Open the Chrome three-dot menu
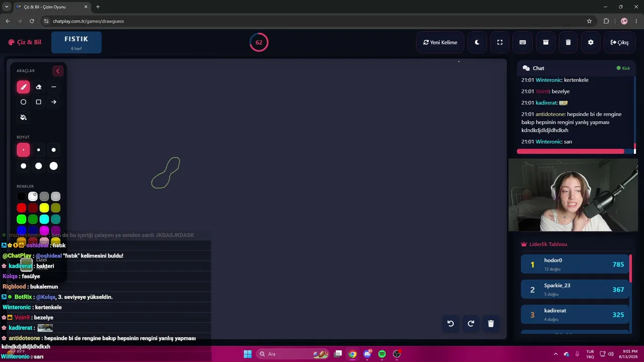Viewport: 644px width, 362px height. [x=636, y=21]
